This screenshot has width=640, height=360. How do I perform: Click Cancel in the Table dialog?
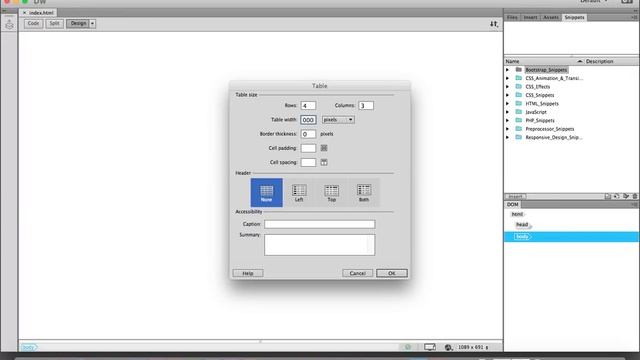[357, 273]
